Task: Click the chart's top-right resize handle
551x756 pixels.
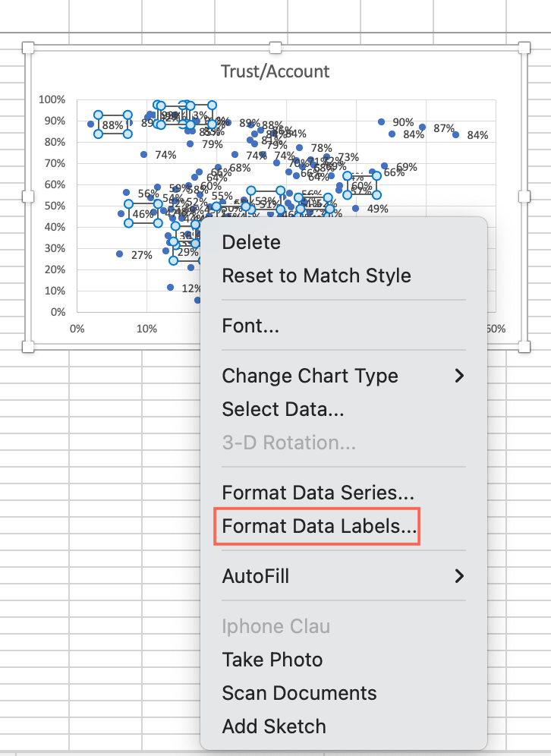Action: tap(524, 48)
